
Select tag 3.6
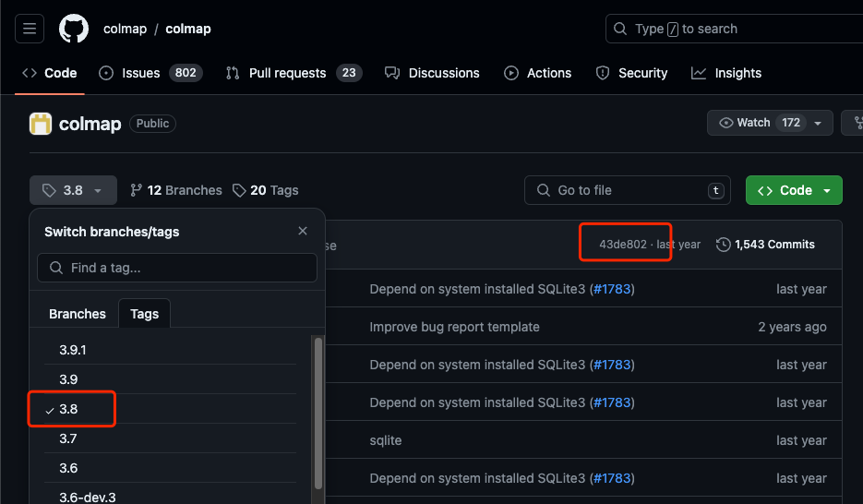pyautogui.click(x=170, y=468)
